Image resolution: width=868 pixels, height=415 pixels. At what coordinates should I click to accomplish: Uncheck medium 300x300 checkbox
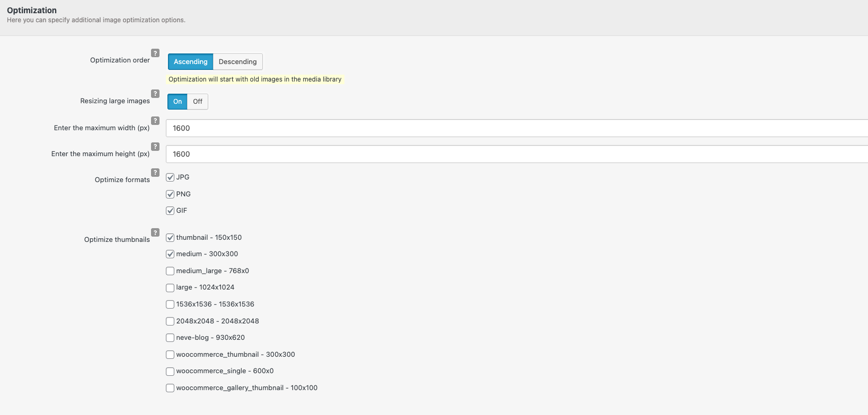[170, 254]
